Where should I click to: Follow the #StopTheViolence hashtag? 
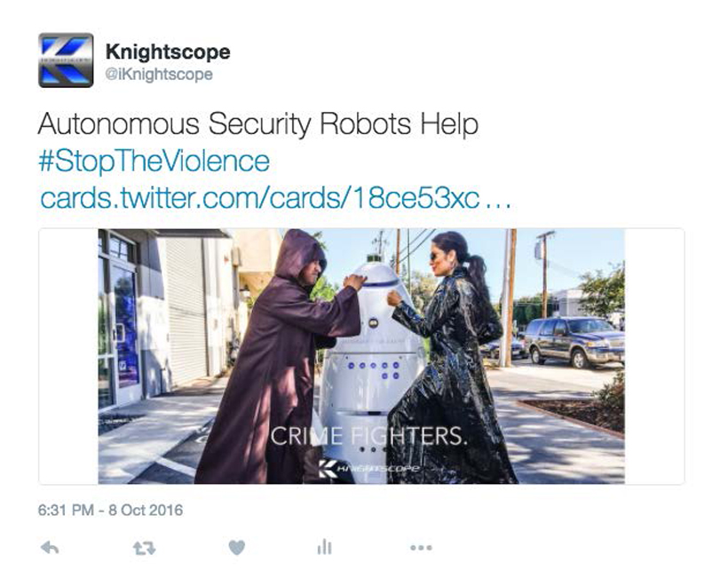[154, 161]
